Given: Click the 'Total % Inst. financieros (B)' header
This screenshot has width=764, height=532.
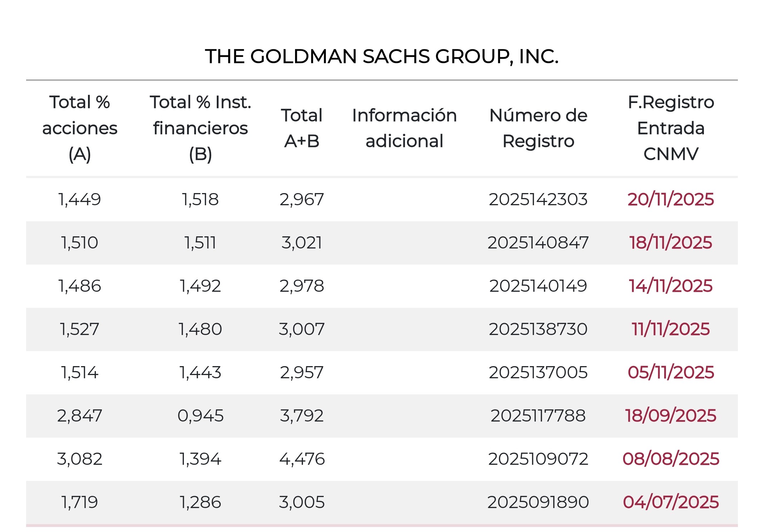Looking at the screenshot, I should (200, 128).
